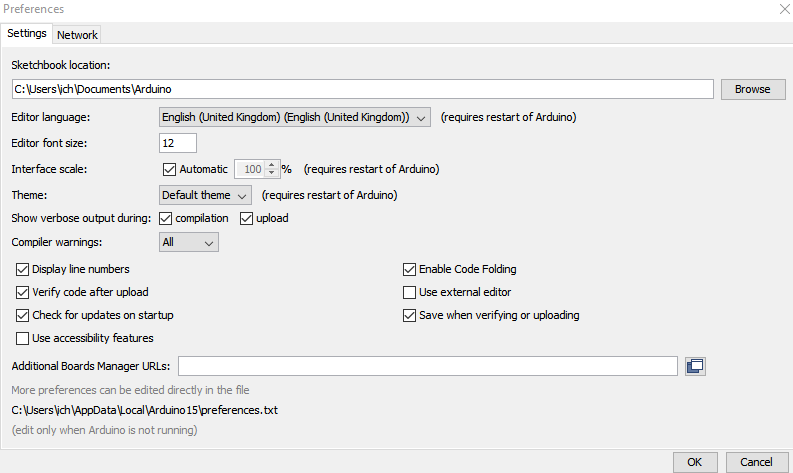The image size is (793, 473).
Task: Close the Preferences dialog window
Action: point(785,9)
